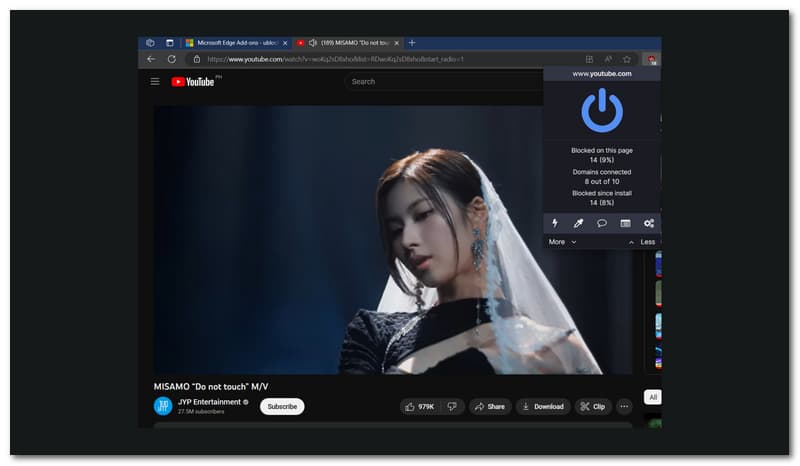800x466 pixels.
Task: Subscribe to JYP Entertainment
Action: (282, 407)
